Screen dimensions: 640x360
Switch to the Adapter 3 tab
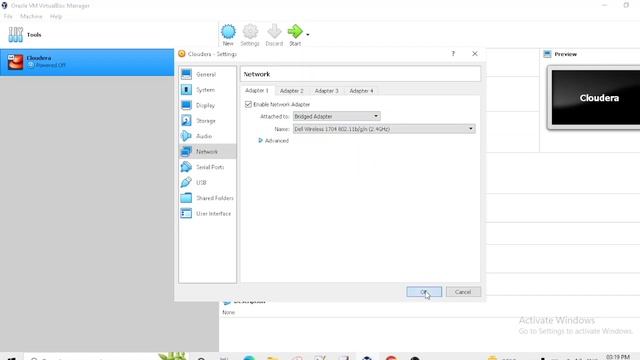point(327,91)
